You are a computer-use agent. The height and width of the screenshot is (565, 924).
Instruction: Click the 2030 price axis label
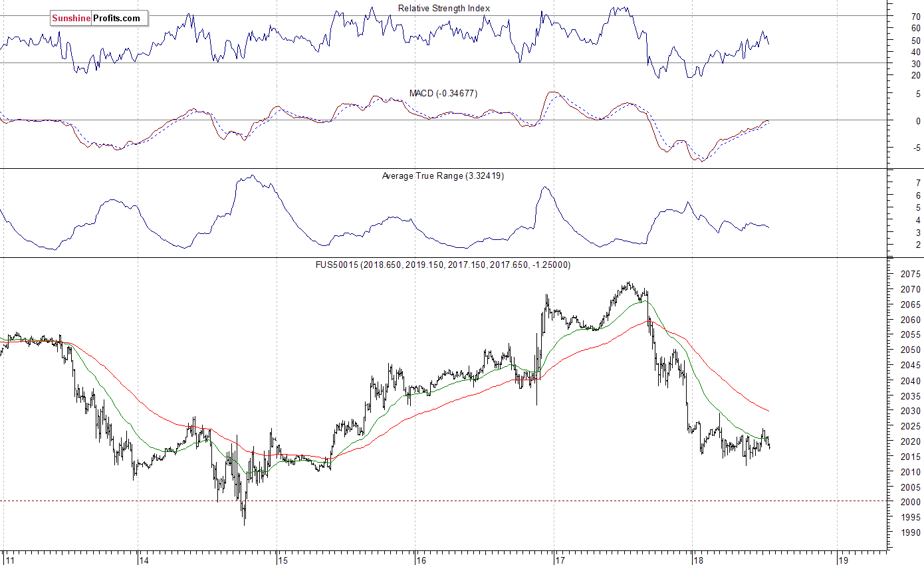click(912, 411)
